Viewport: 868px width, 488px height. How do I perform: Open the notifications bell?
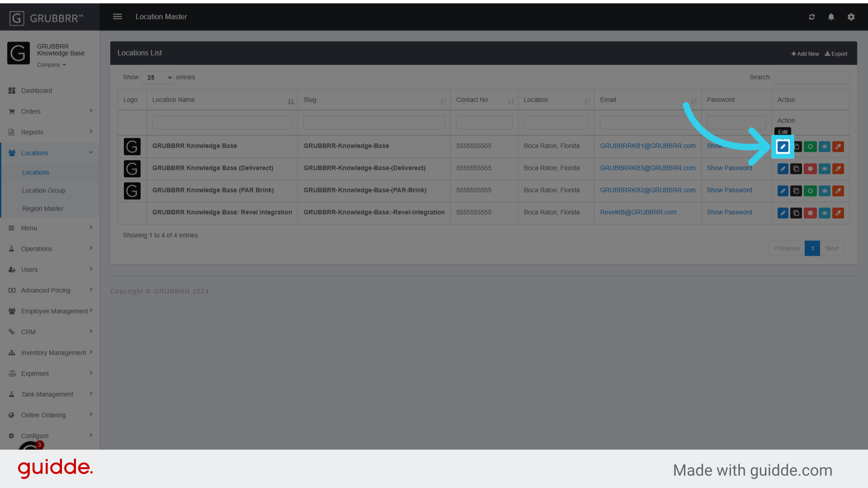831,17
